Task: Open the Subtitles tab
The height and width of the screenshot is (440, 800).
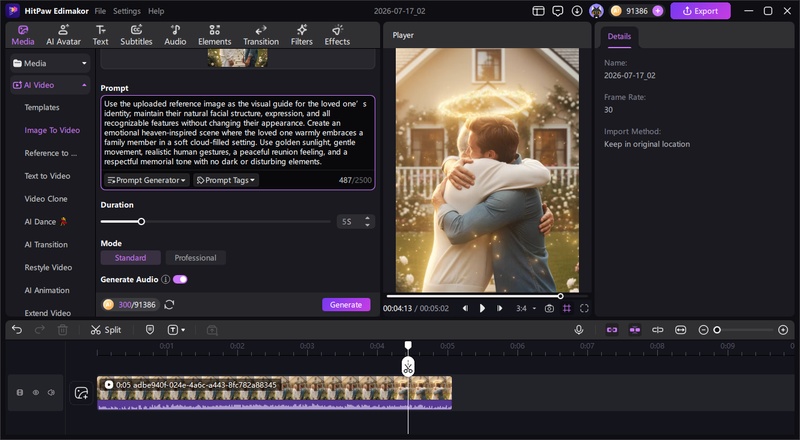Action: (x=136, y=35)
